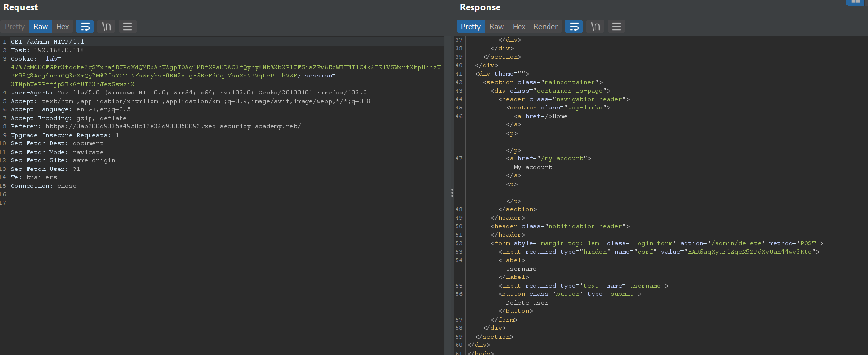Screen dimensions: 868x355
Task: Click the header class="notification-header" response line
Action: (x=560, y=226)
